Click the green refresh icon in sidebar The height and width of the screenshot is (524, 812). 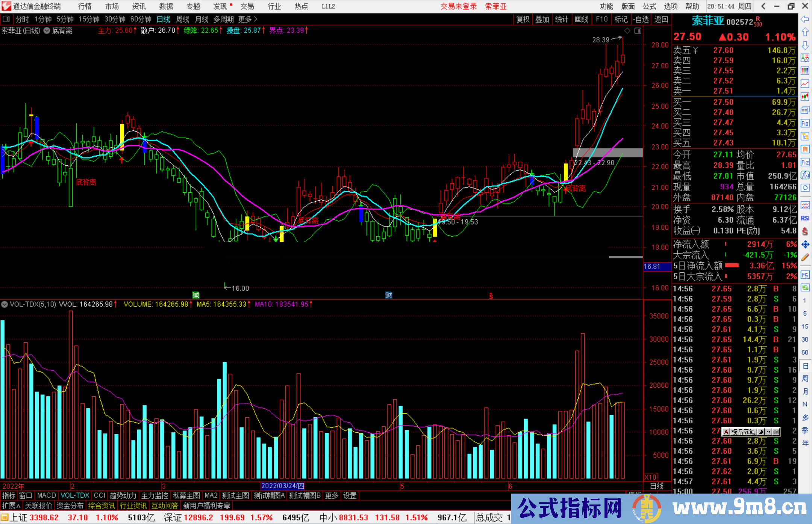point(805,288)
